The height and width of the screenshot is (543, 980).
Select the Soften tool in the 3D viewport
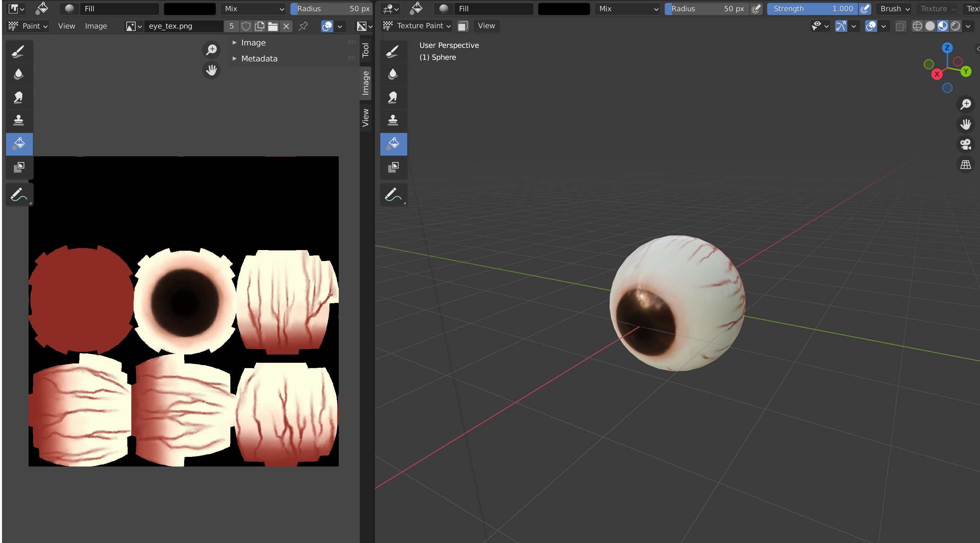[x=393, y=74]
